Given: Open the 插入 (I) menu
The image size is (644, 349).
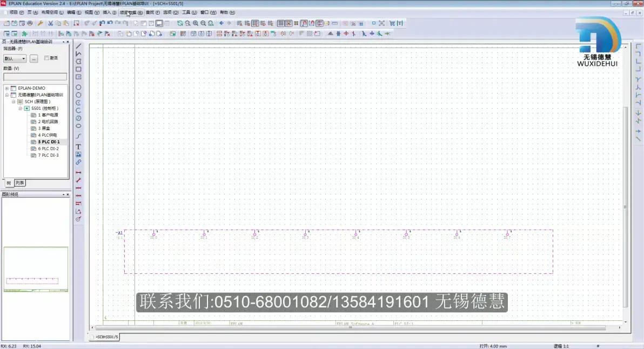Looking at the screenshot, I should point(109,12).
